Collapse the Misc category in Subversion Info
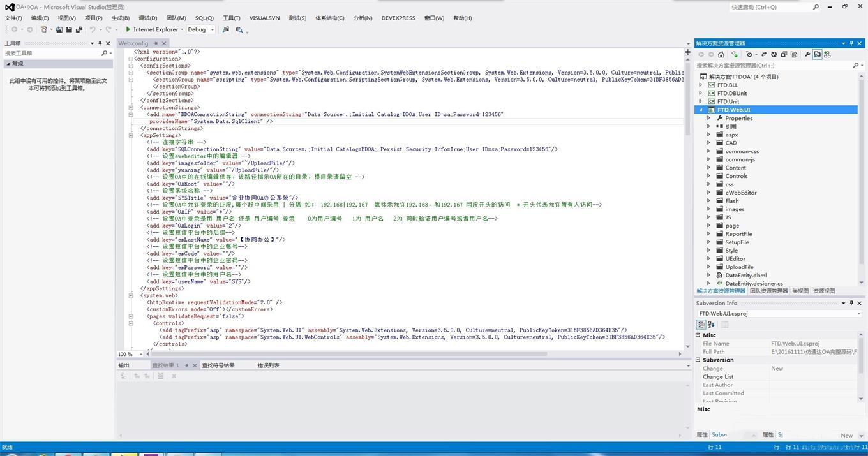The width and height of the screenshot is (868, 456). click(698, 335)
